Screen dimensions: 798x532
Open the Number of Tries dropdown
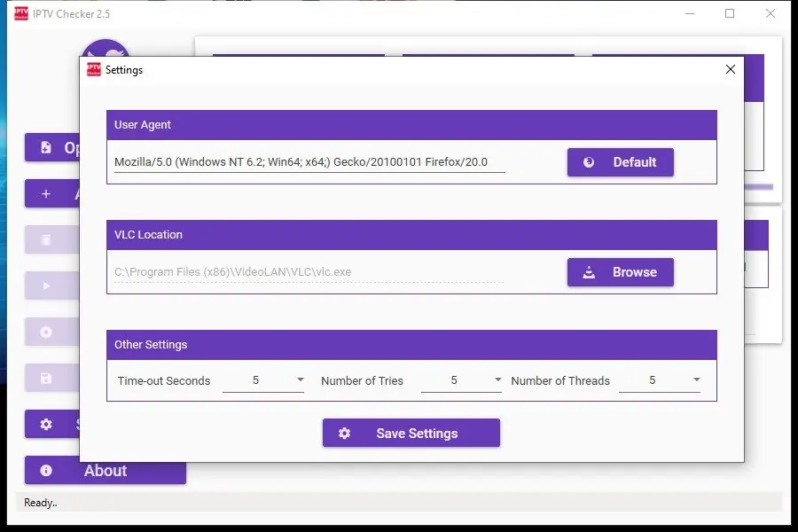tap(461, 380)
